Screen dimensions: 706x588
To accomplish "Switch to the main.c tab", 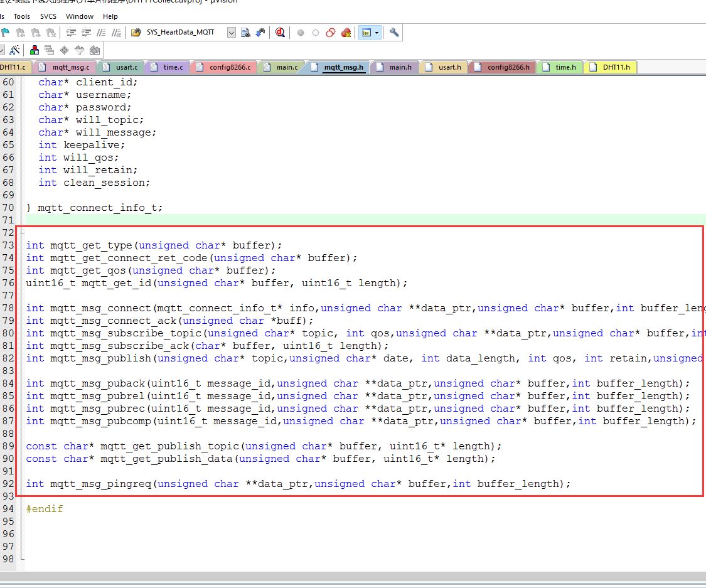I will tap(281, 67).
